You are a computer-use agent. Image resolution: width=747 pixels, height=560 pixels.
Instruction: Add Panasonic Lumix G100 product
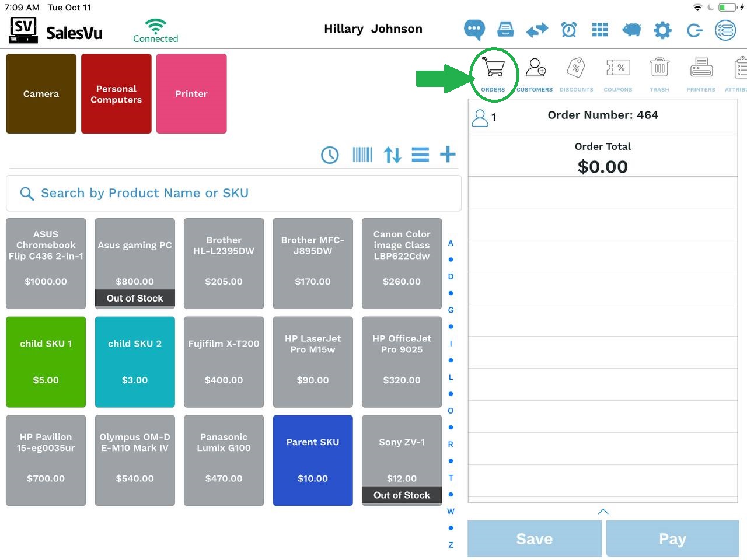click(224, 460)
